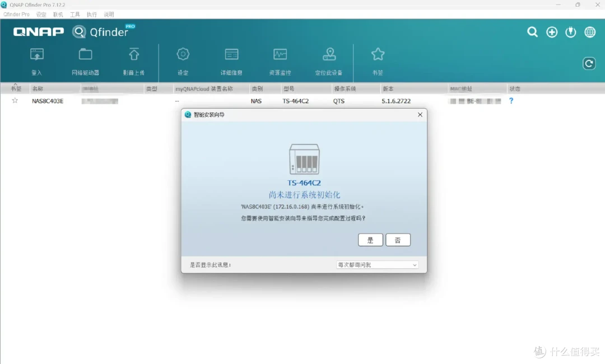Minimize the Qfinder Pro window

tap(559, 4)
